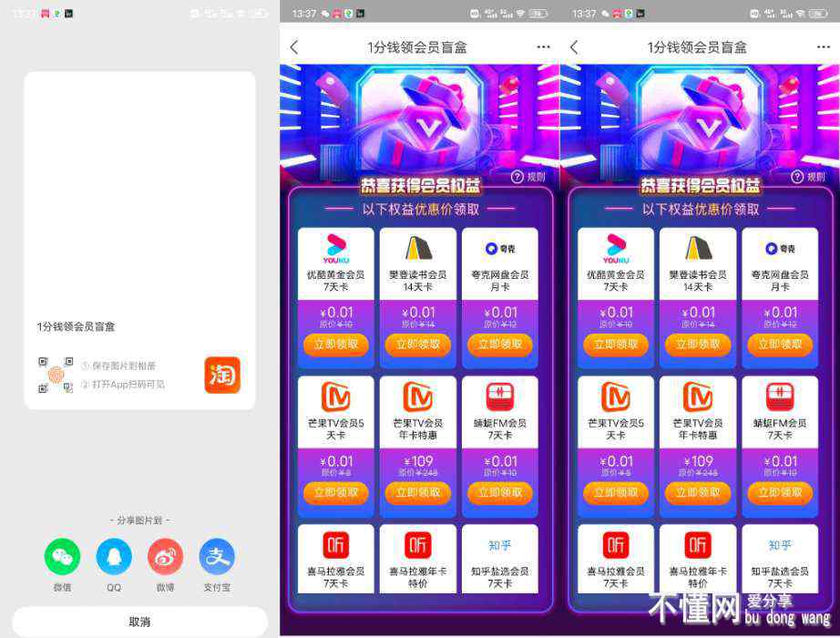Image resolution: width=840 pixels, height=638 pixels.
Task: Share the image to Weibo (微博)
Action: 165,557
